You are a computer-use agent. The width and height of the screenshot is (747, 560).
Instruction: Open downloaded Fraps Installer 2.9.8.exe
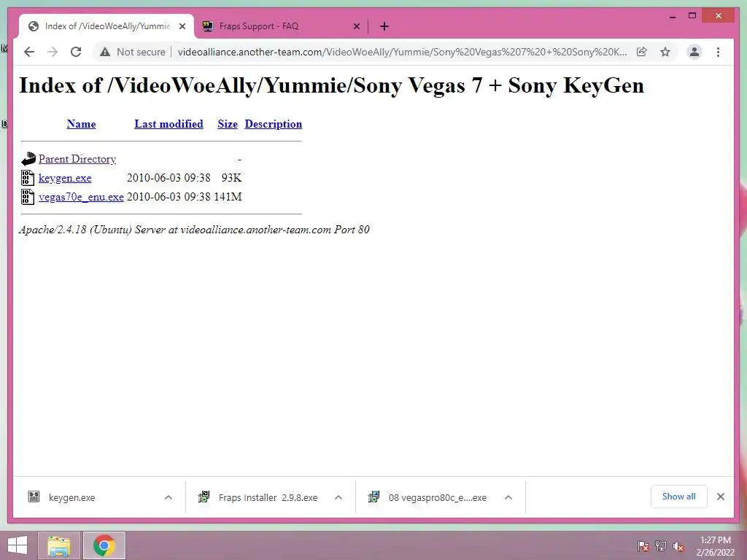[x=268, y=497]
